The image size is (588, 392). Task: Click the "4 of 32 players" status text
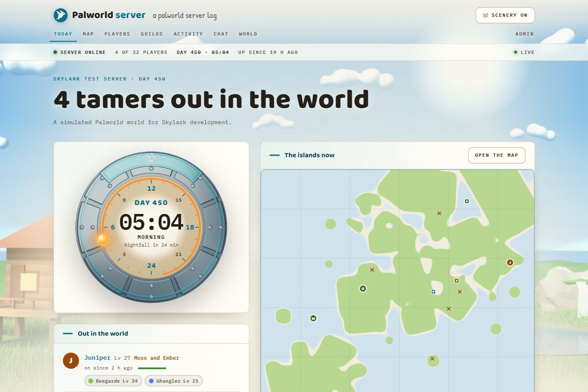[x=141, y=52]
